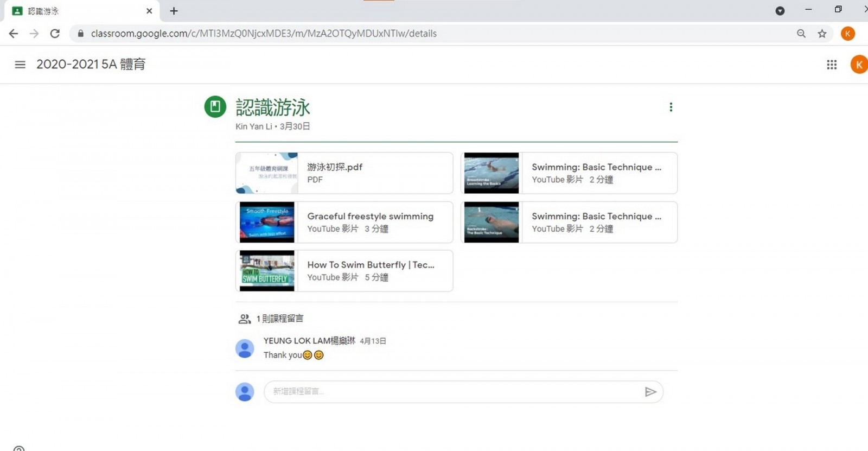This screenshot has height=451, width=868.
Task: Click the zoom magnifier icon in address bar
Action: (801, 34)
